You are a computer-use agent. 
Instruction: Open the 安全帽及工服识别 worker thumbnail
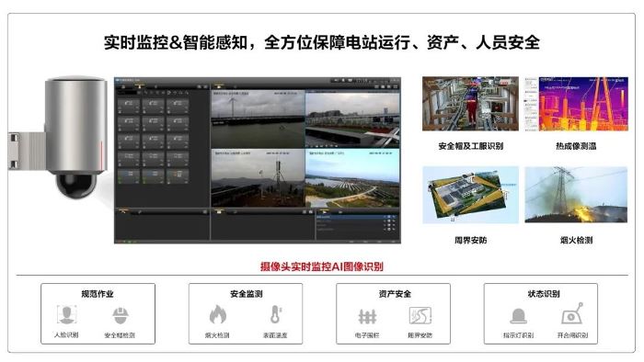[x=470, y=104]
